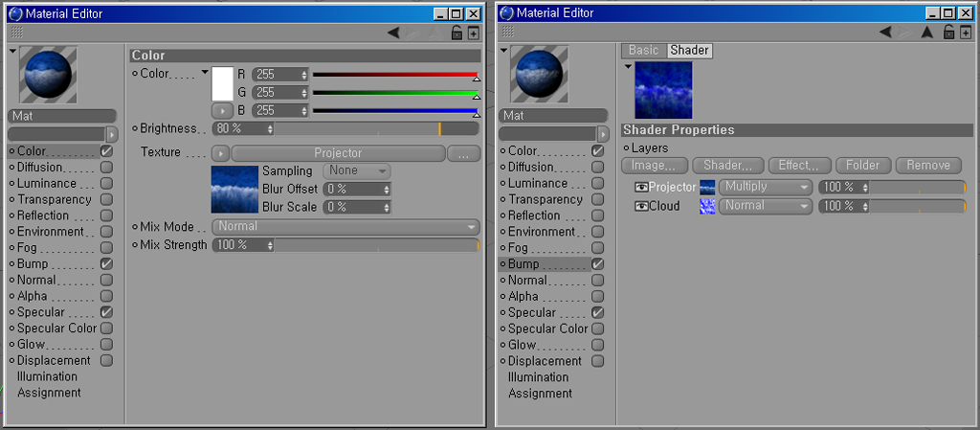Collapse material preview triangle in left editor

12,52
